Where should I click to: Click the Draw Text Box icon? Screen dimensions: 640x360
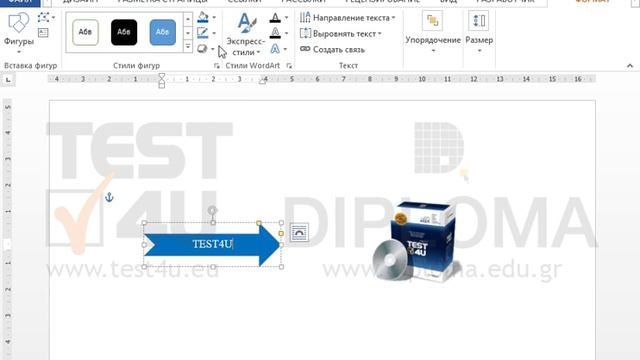[x=43, y=33]
